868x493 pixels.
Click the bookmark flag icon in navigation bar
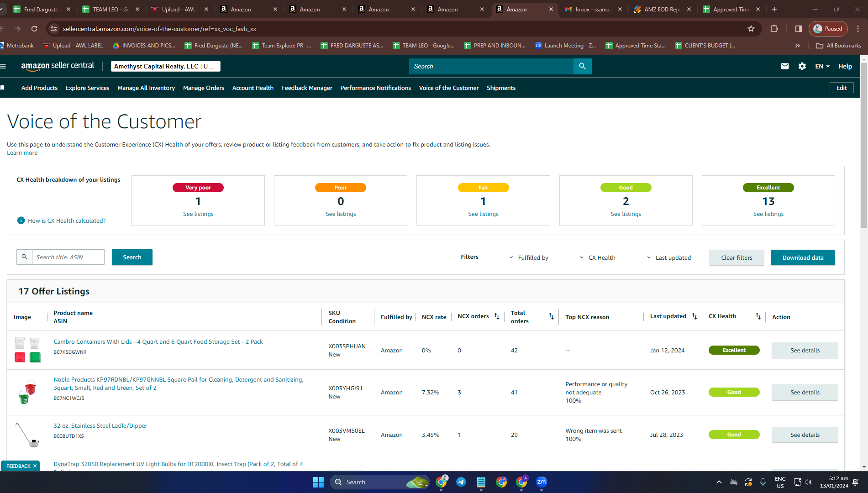point(3,88)
